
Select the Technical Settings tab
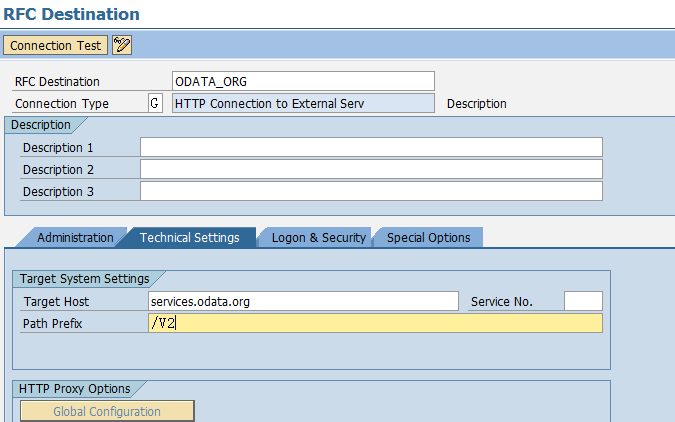pos(190,238)
